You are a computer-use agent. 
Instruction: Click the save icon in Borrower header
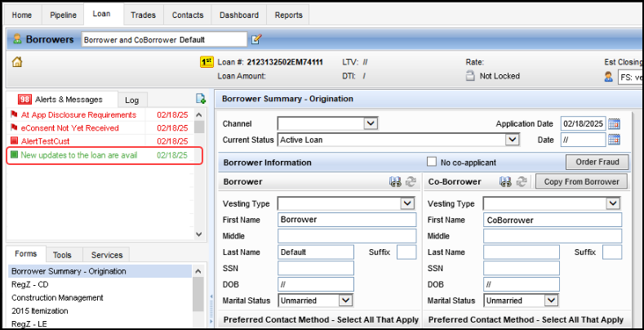[395, 181]
